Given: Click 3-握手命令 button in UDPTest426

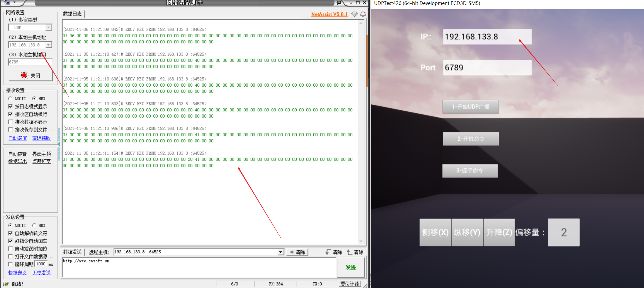Looking at the screenshot, I should pos(470,171).
